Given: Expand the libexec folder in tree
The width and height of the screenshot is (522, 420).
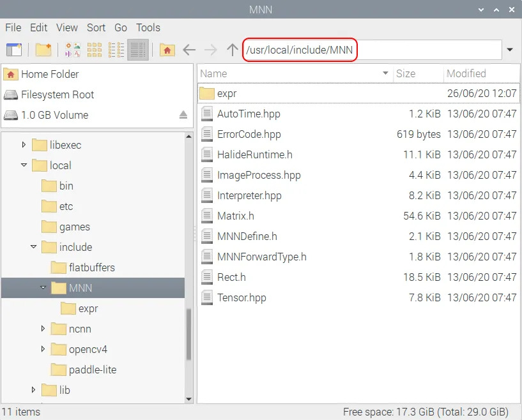Looking at the screenshot, I should [24, 145].
